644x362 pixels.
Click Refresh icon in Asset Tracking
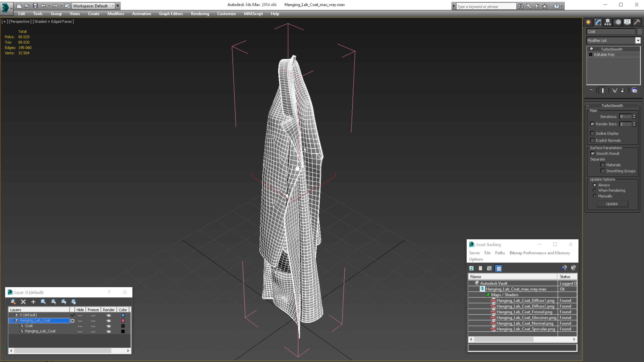pyautogui.click(x=472, y=268)
